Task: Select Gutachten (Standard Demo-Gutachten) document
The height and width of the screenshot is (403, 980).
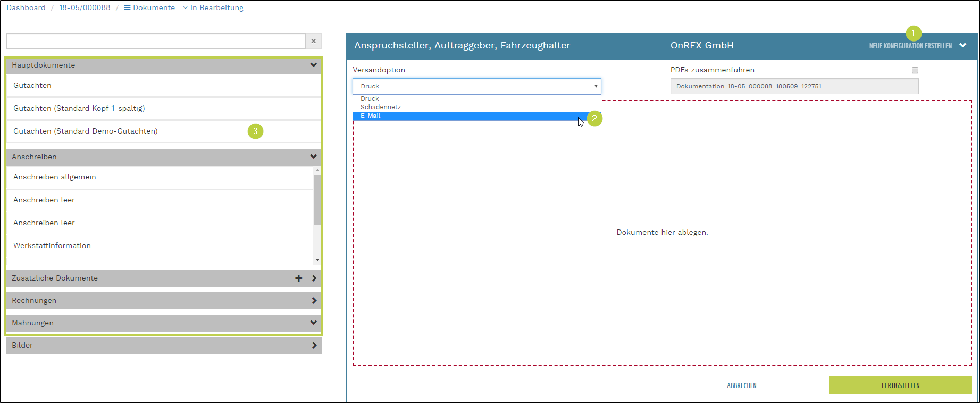Action: (x=86, y=131)
